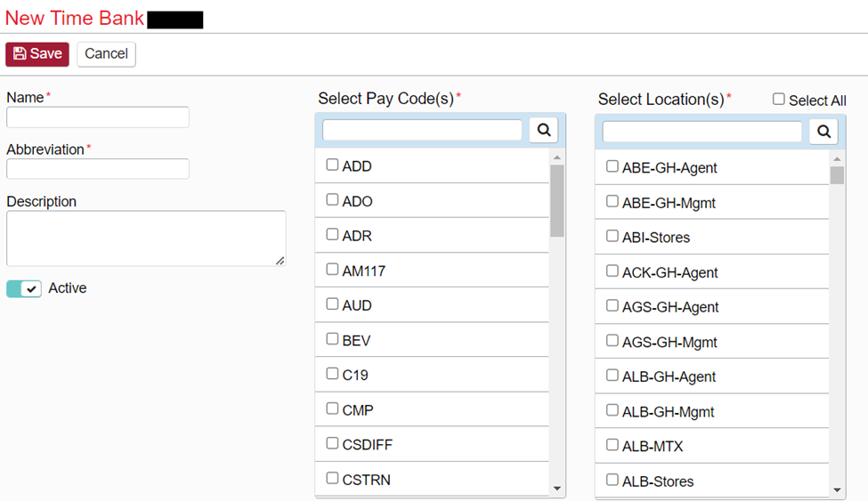This screenshot has width=868, height=501.
Task: Cancel the new time bank form
Action: 106,54
